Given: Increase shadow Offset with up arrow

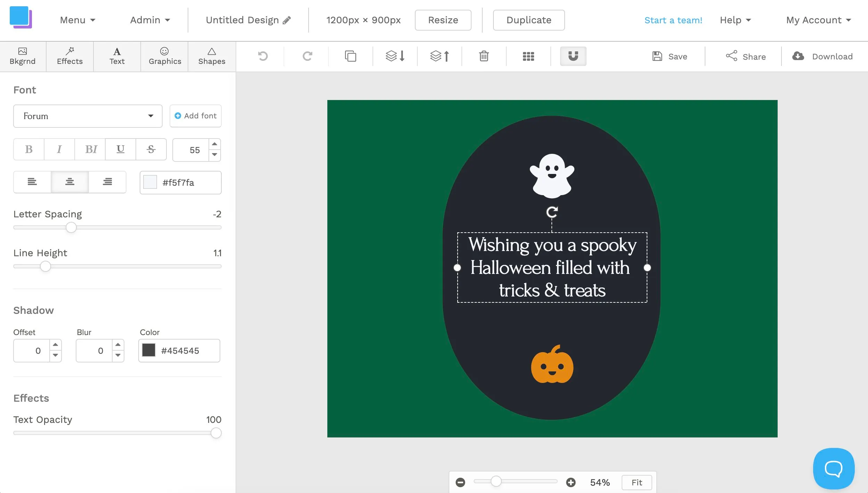Looking at the screenshot, I should [x=55, y=345].
